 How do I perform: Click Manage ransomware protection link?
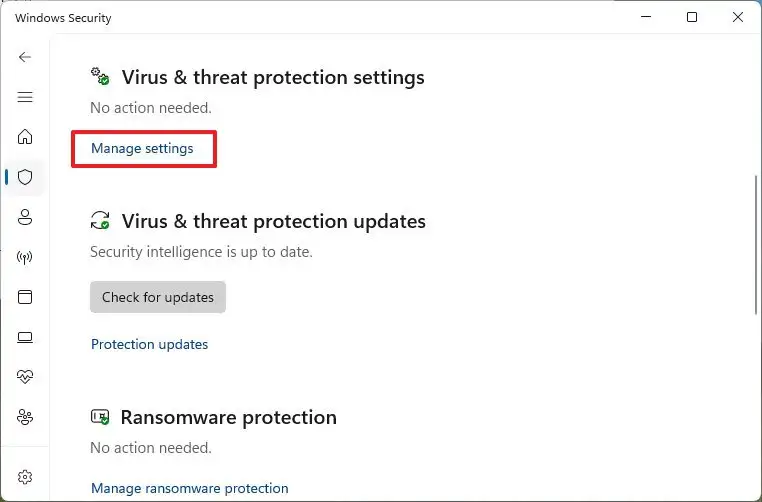[x=189, y=488]
